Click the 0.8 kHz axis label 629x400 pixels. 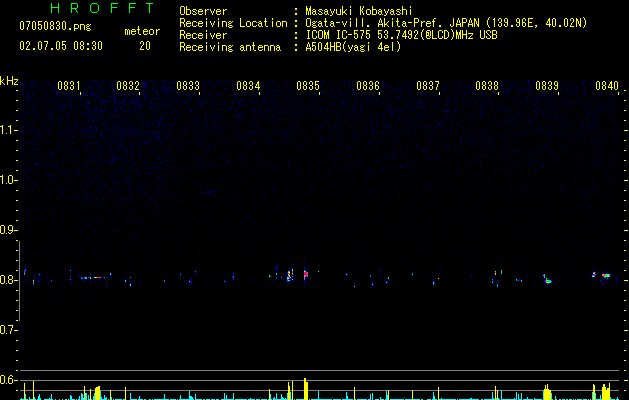click(7, 280)
